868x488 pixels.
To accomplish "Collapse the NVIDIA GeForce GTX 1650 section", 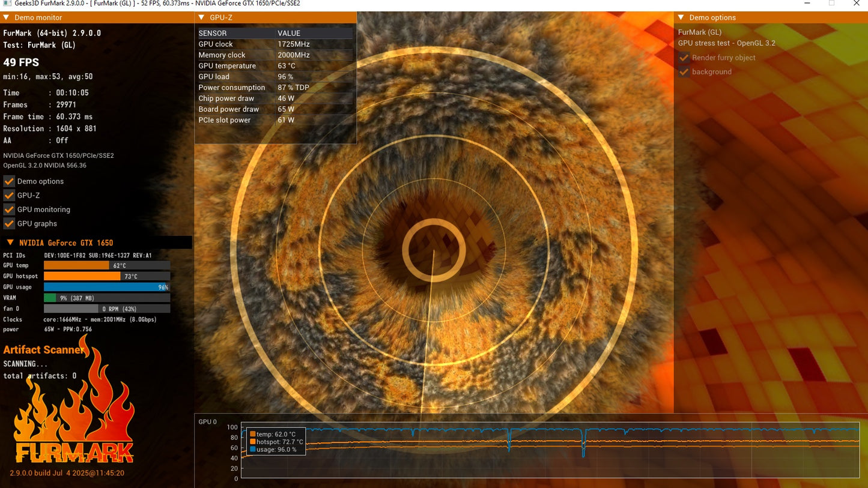I will point(10,242).
